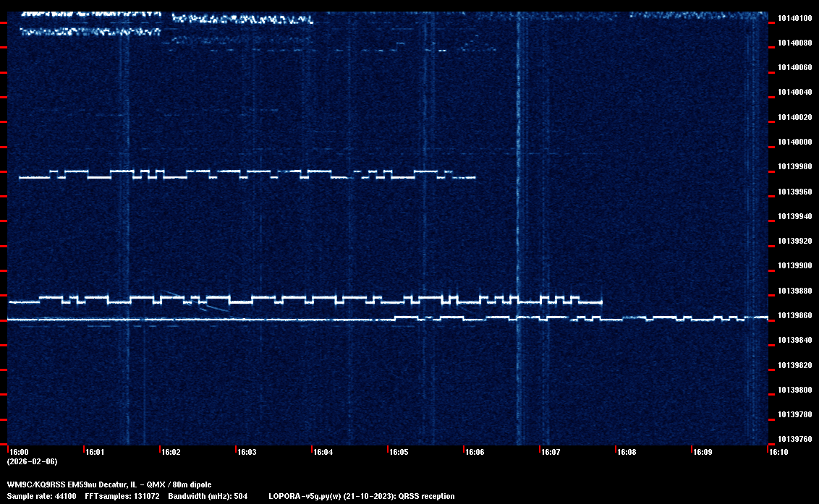Click the 16:03 time axis label
This screenshot has height=504, width=819.
pyautogui.click(x=246, y=452)
